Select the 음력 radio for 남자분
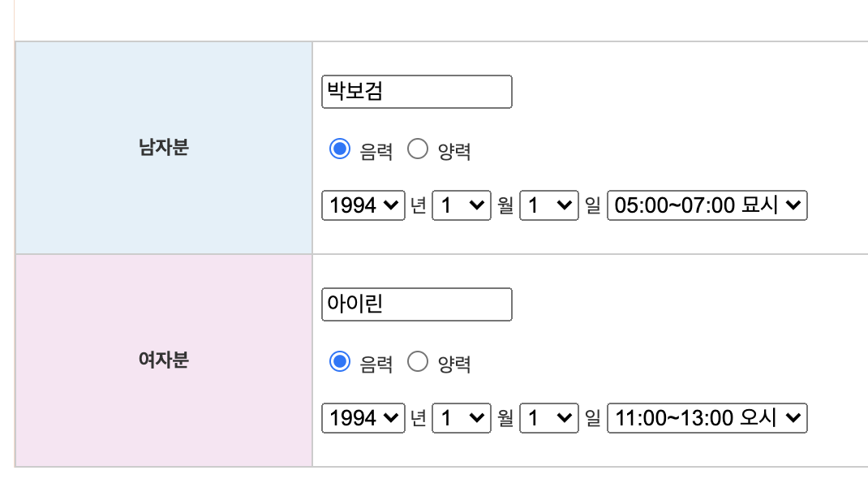Image resolution: width=868 pixels, height=479 pixels. (x=339, y=149)
